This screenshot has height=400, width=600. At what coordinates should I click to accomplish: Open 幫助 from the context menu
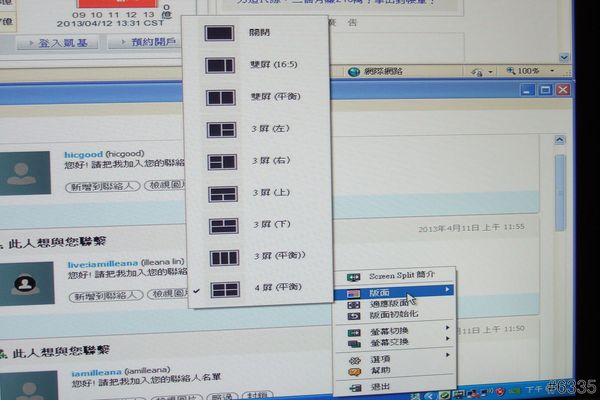(396, 370)
